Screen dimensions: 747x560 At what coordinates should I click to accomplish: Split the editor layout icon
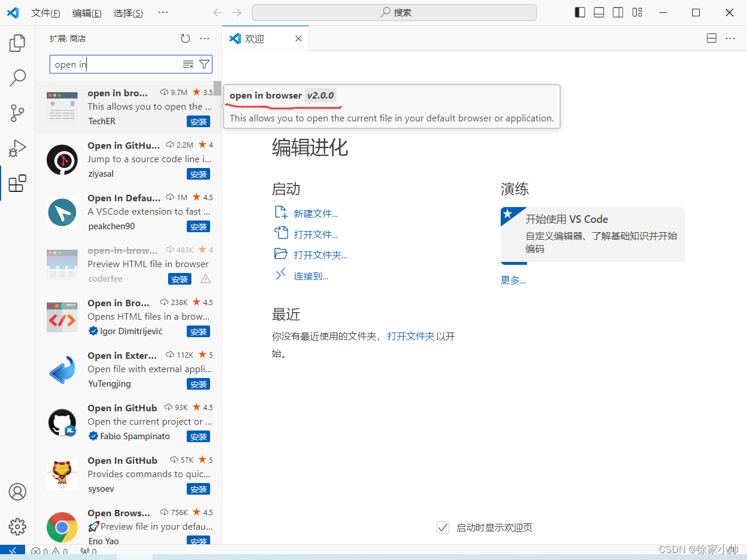click(x=711, y=38)
